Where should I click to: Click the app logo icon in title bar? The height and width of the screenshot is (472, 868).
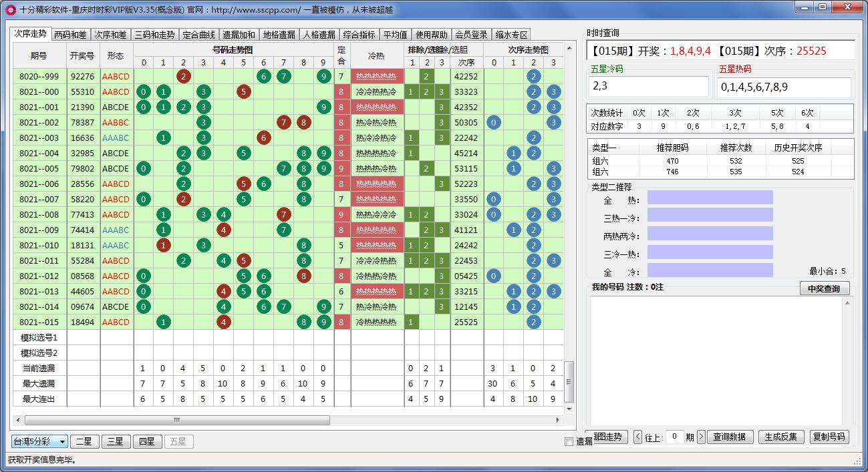tap(10, 9)
